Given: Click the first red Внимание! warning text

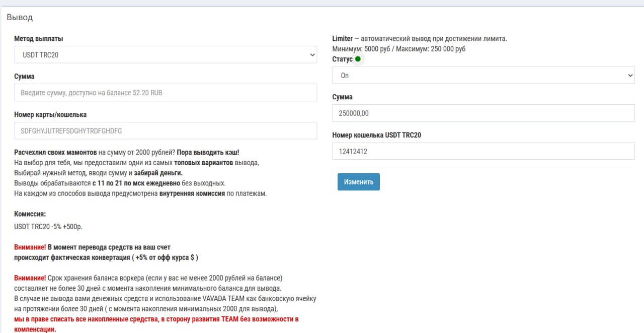Looking at the screenshot, I should pyautogui.click(x=30, y=247).
